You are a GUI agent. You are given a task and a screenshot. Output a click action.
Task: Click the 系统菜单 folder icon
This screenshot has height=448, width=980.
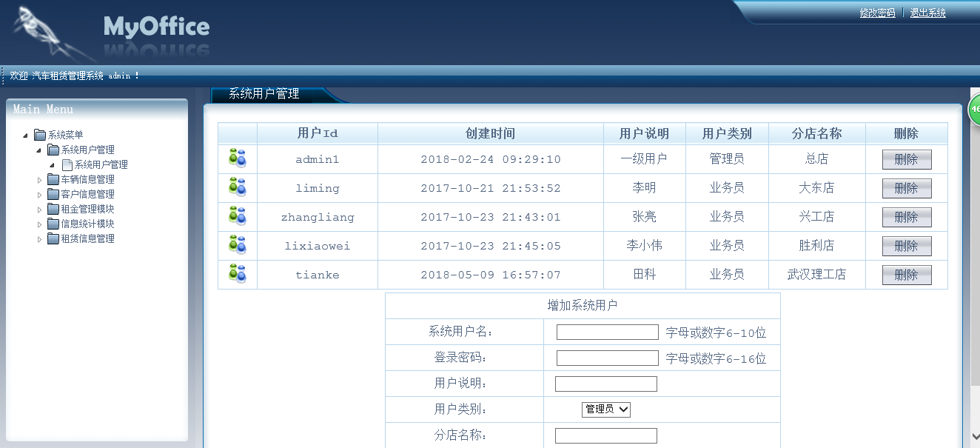(40, 135)
